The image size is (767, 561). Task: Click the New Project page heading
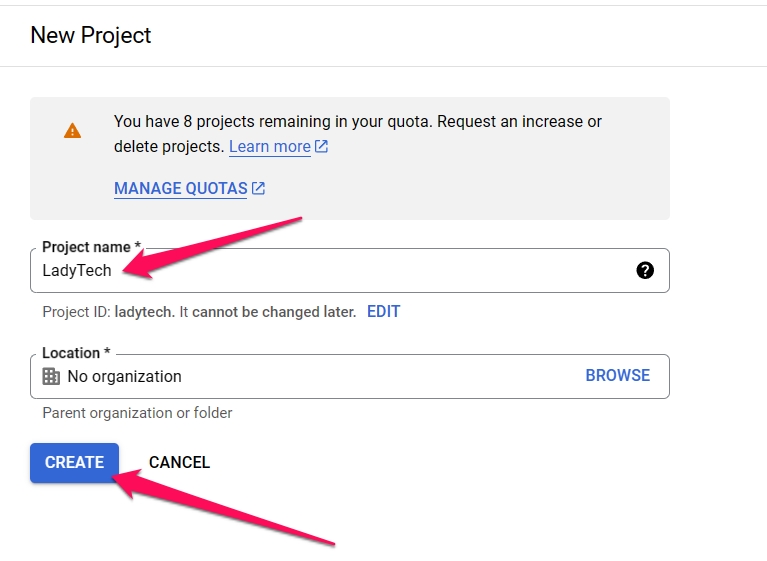pos(90,35)
